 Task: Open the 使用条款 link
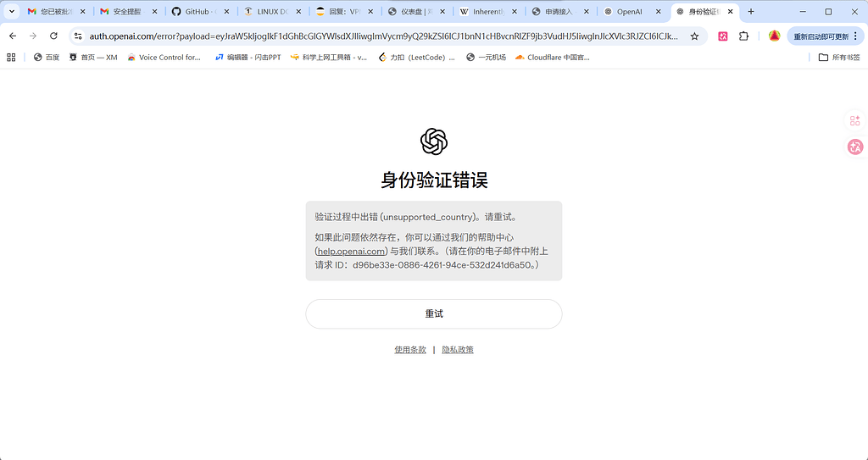[x=410, y=350]
